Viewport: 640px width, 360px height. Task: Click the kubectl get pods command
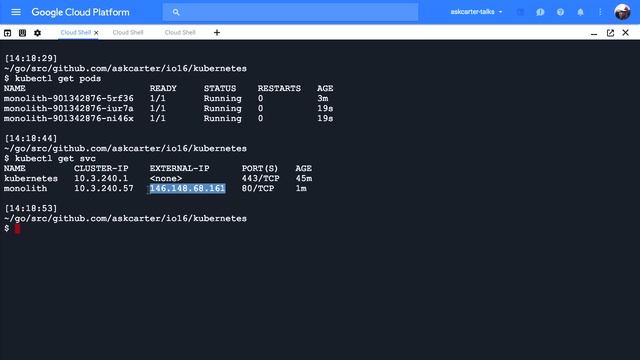click(58, 78)
